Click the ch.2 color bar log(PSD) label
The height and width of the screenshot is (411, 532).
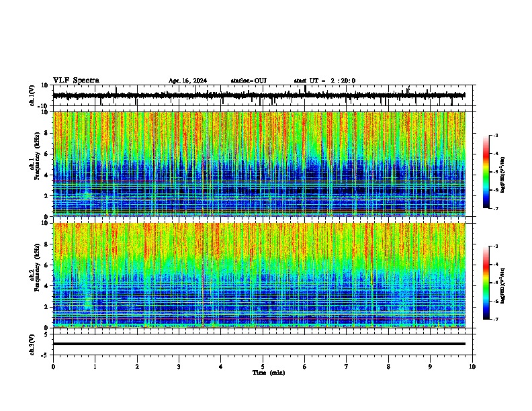503,285
